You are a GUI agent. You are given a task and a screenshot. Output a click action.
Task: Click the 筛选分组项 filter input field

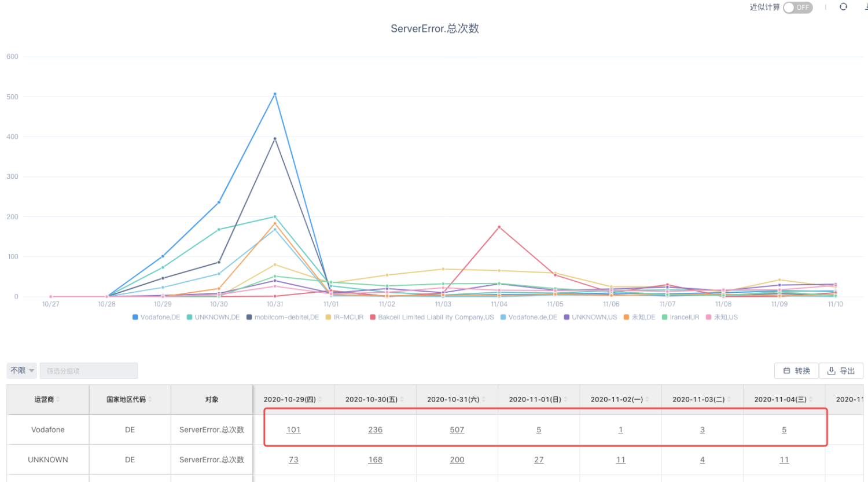(x=89, y=371)
